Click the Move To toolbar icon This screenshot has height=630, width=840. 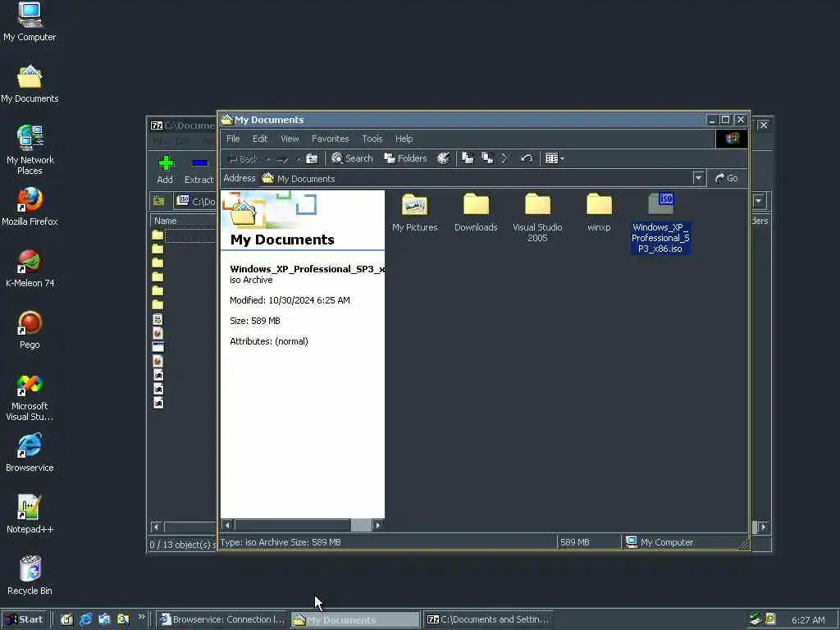[x=468, y=158]
